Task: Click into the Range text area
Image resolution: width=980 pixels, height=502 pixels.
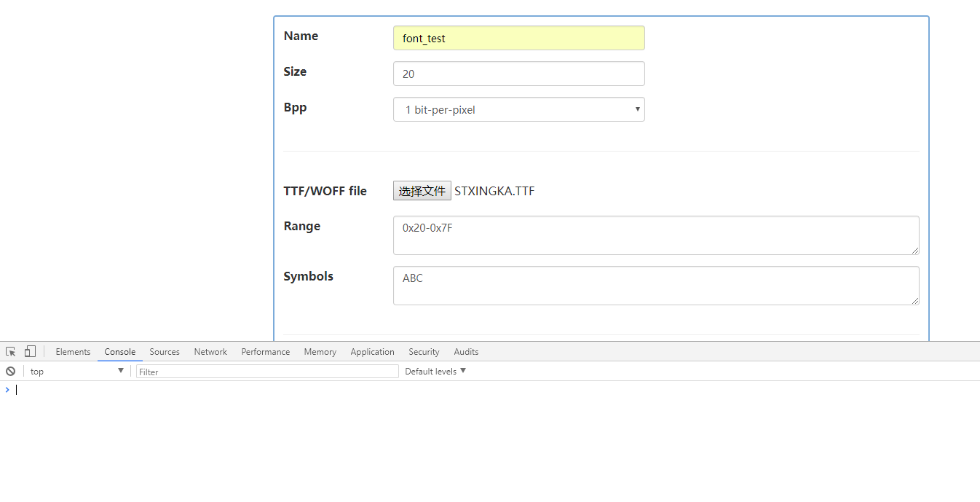Action: click(x=655, y=235)
